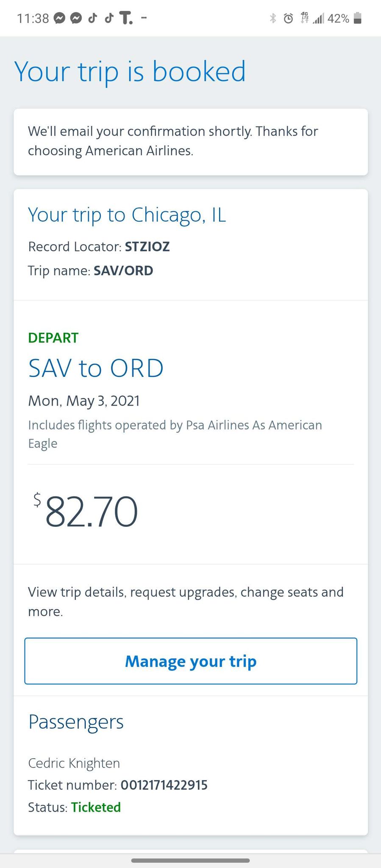Tap the signal strength bars icon
The image size is (381, 868).
pyautogui.click(x=318, y=19)
